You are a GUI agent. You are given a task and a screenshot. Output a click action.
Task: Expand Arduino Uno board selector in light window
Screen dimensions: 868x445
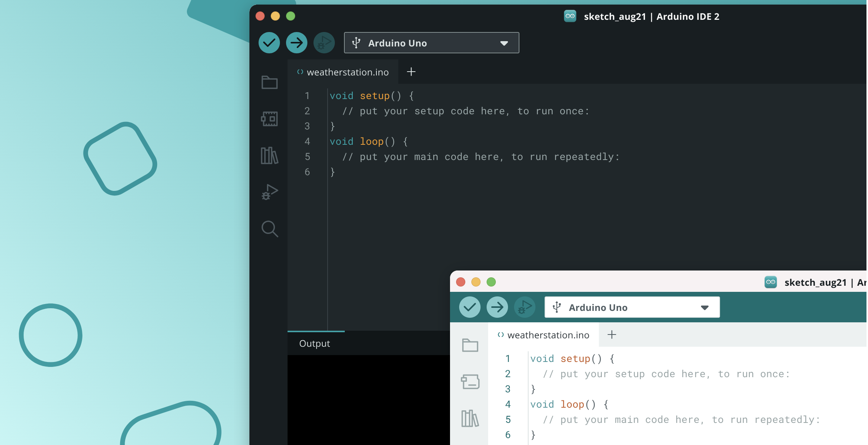tap(632, 307)
